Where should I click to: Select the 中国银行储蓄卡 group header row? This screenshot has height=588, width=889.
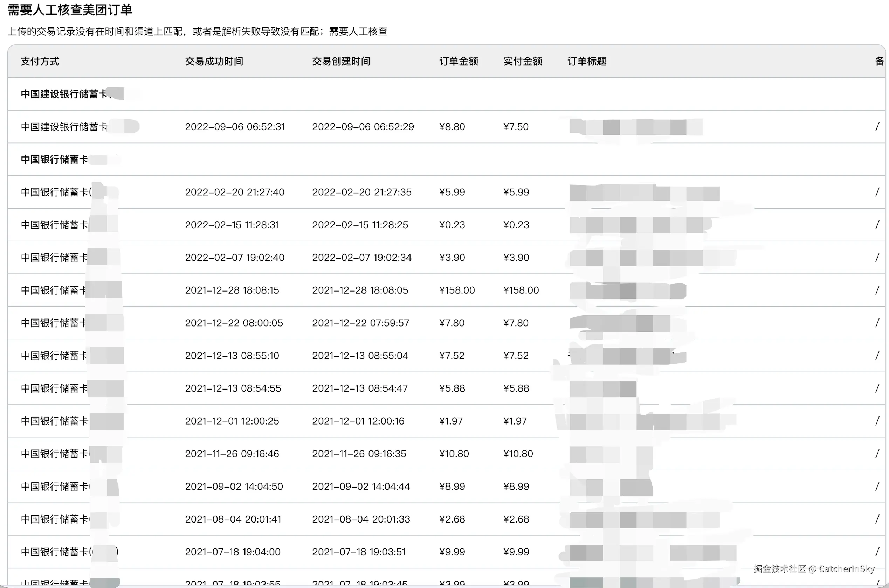[x=55, y=159]
